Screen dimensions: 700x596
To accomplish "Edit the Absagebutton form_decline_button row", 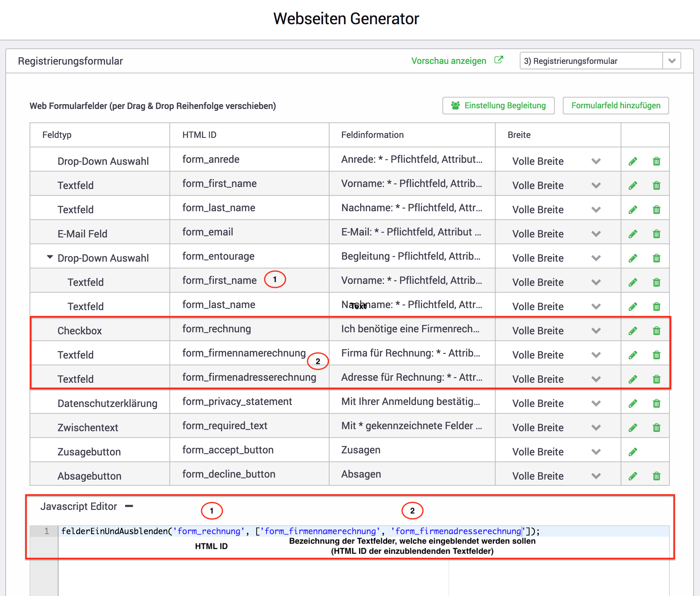I will [633, 476].
